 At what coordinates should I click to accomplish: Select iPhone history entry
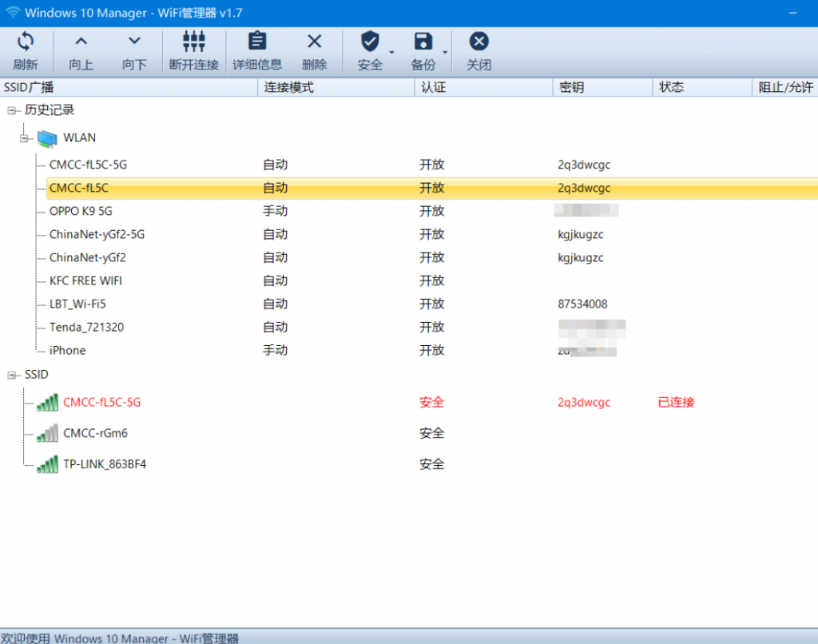click(x=67, y=351)
